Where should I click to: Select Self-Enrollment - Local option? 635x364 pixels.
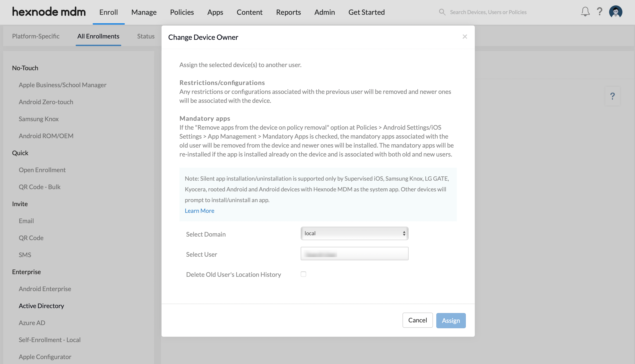click(50, 340)
